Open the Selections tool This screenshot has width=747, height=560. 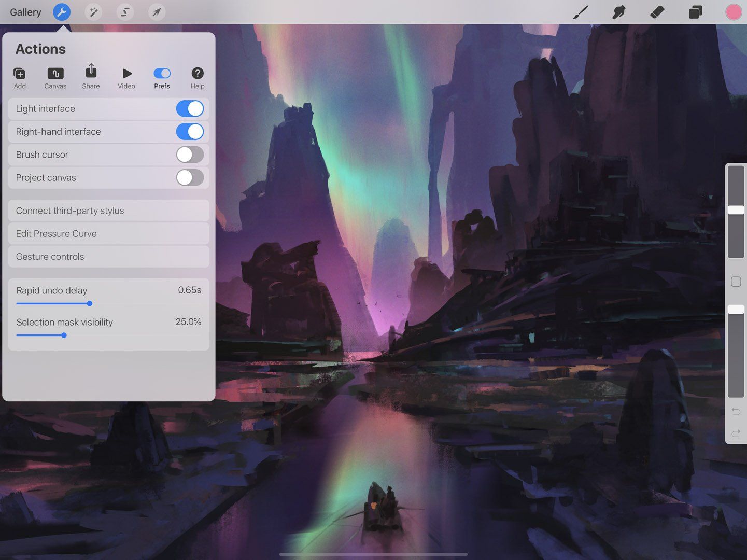pos(125,11)
